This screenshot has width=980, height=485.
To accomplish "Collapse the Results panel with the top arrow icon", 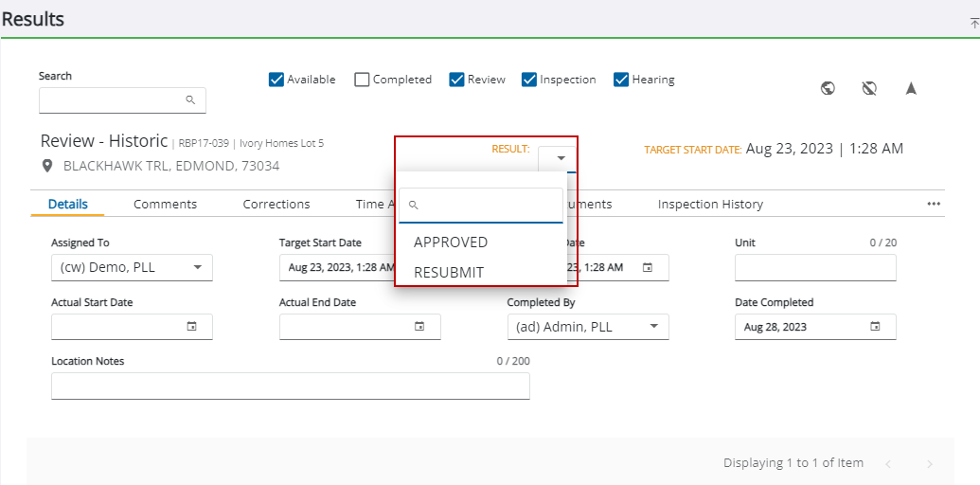I will tap(974, 23).
